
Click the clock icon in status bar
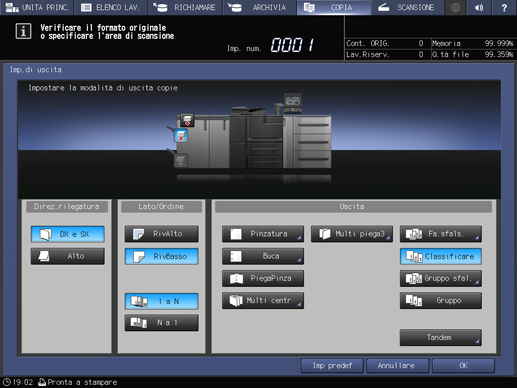(7, 382)
